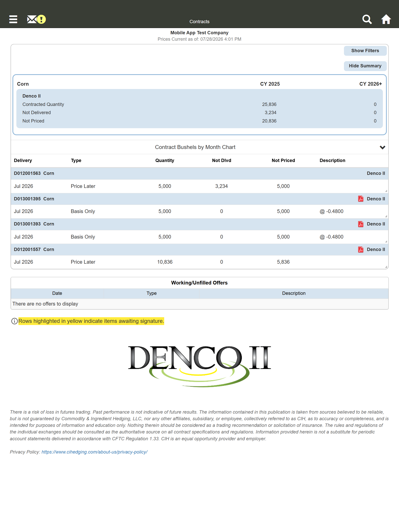
Task: Click Denco II label on D012001563 row
Action: [x=376, y=173]
